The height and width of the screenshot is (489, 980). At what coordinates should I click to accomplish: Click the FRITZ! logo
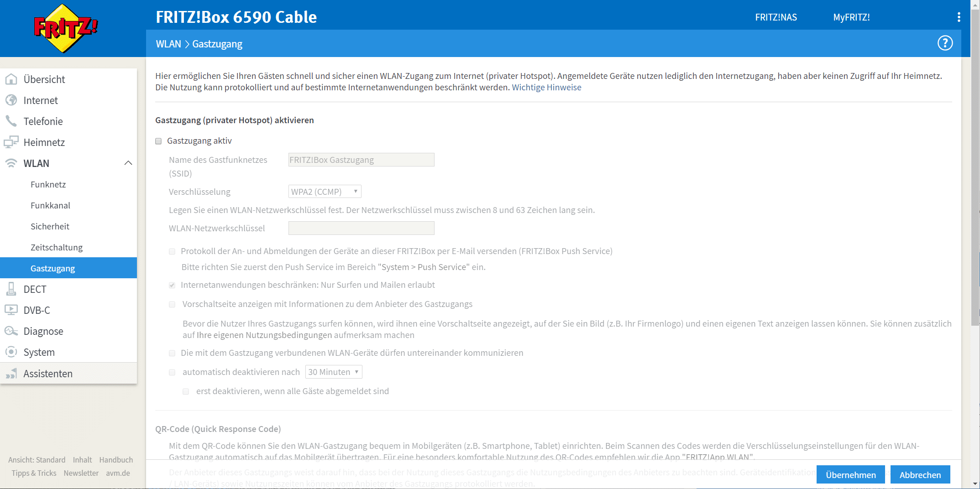66,28
